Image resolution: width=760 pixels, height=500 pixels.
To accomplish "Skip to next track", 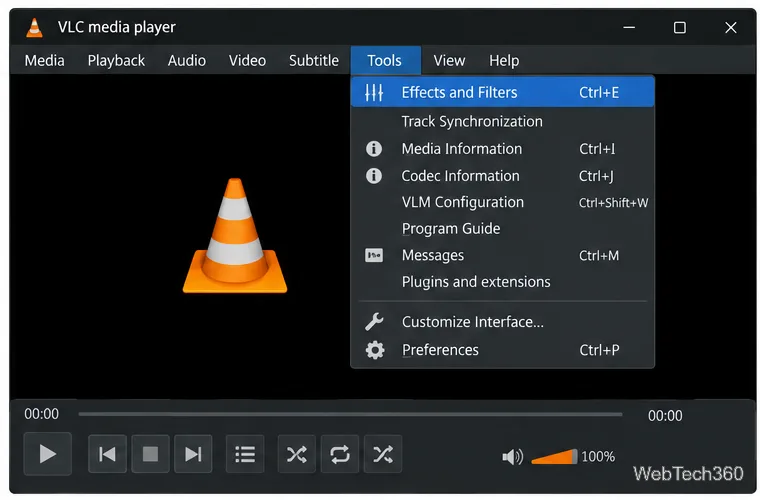I will [x=193, y=454].
